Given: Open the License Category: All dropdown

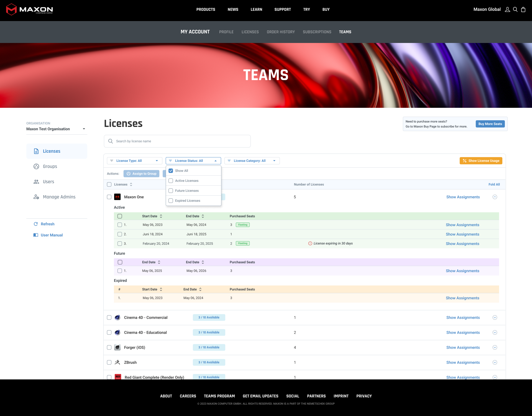Looking at the screenshot, I should click(x=252, y=161).
